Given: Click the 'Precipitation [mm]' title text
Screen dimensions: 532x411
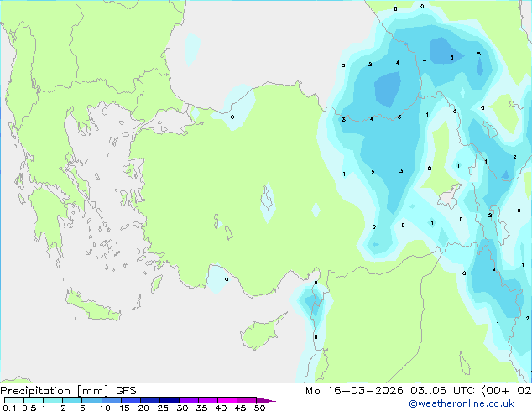Looking at the screenshot, I should [x=55, y=391].
